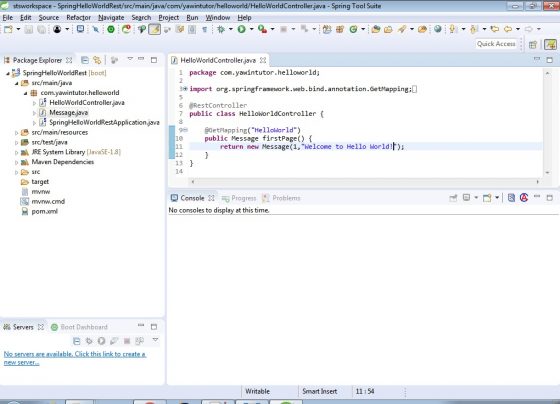The width and height of the screenshot is (560, 404).
Task: Expand the Maven Dependencies node
Action: tap(16, 163)
